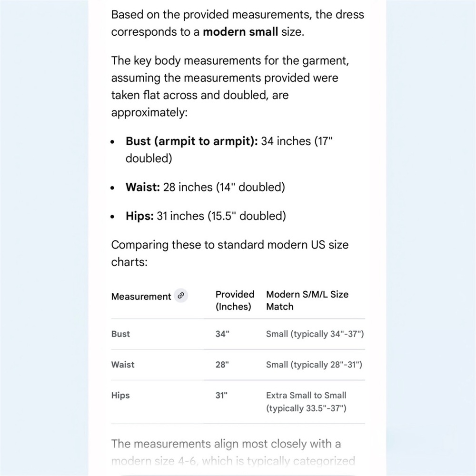Click the 'measurements align most closely' paragraph
476x476 pixels.
tap(233, 452)
